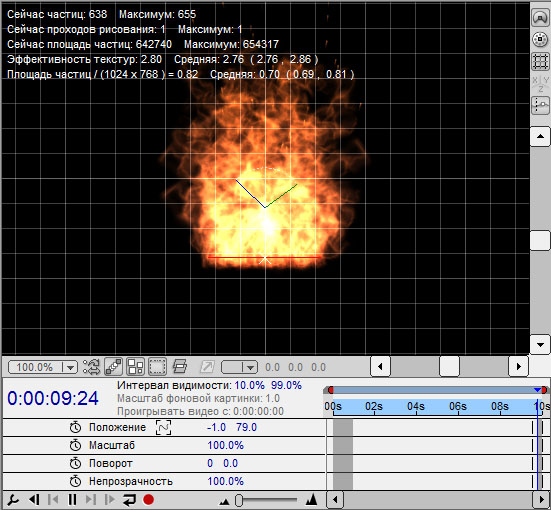
Task: Click the viewport vertical scrollbar down arrow
Action: click(x=540, y=345)
